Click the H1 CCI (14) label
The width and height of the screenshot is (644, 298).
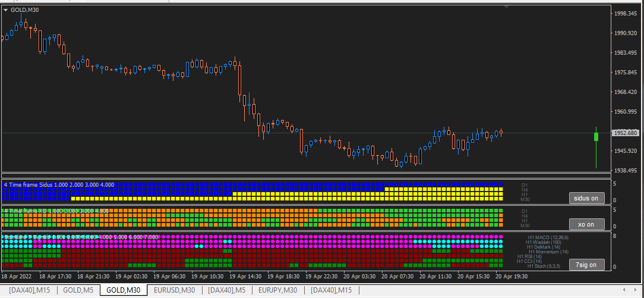529,261
